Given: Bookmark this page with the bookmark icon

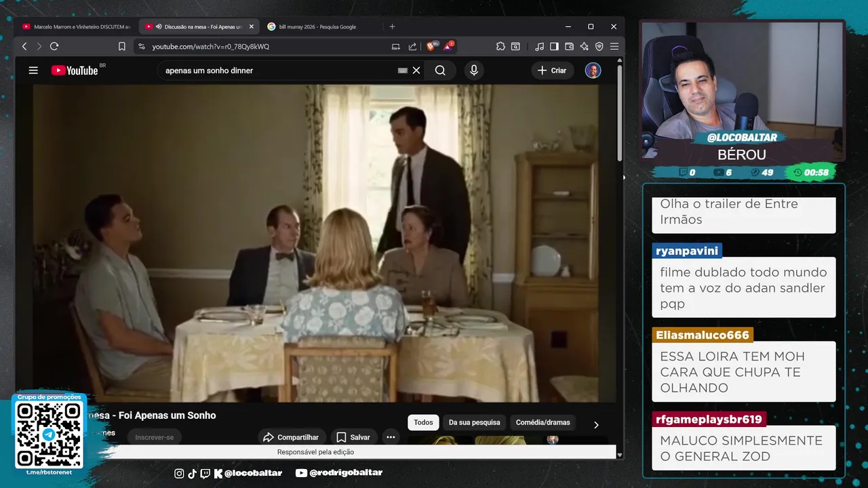Looking at the screenshot, I should pyautogui.click(x=122, y=46).
